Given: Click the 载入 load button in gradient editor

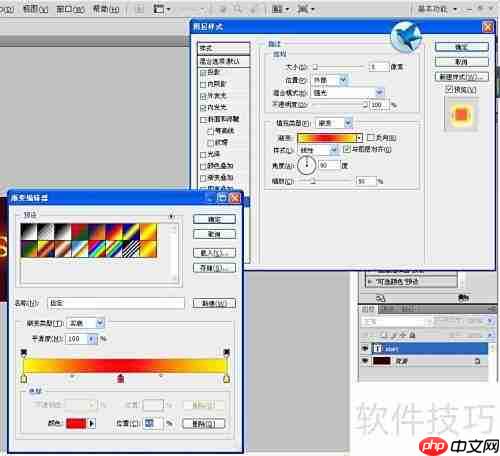Looking at the screenshot, I should click(x=214, y=253).
